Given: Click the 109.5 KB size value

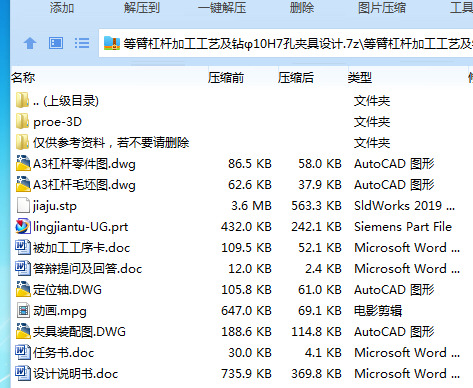Looking at the screenshot, I should tap(246, 248).
